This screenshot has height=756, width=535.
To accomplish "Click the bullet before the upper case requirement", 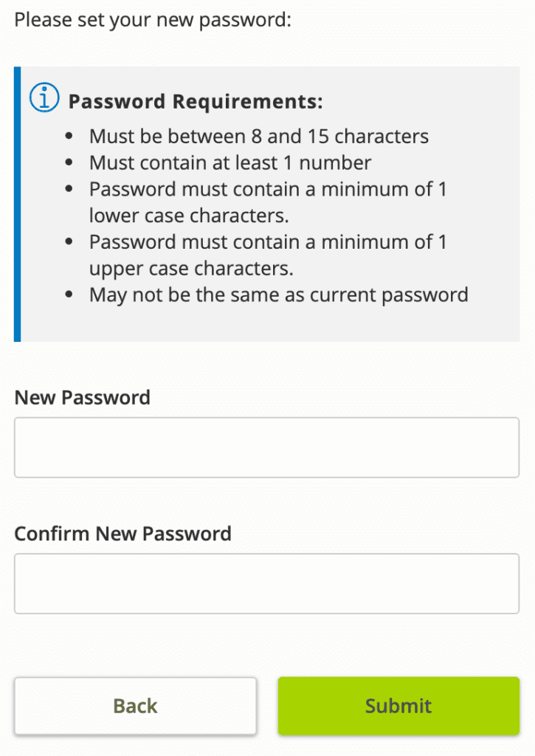I will (x=69, y=243).
